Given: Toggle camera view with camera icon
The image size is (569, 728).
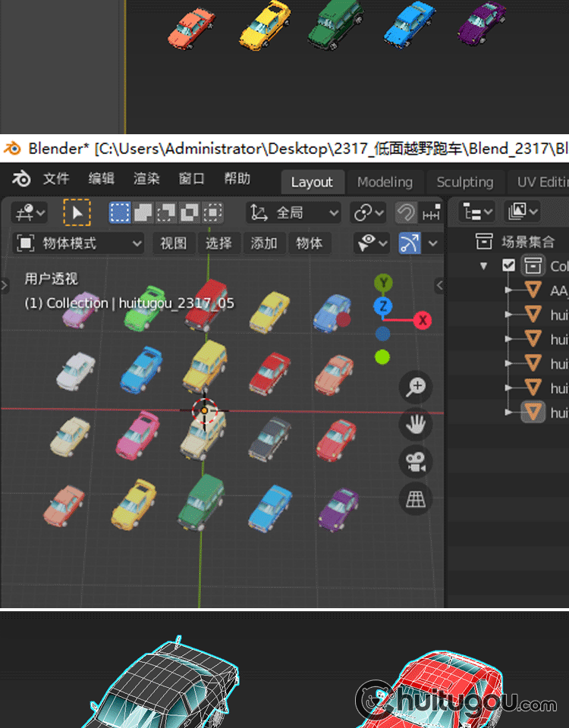Looking at the screenshot, I should (416, 462).
